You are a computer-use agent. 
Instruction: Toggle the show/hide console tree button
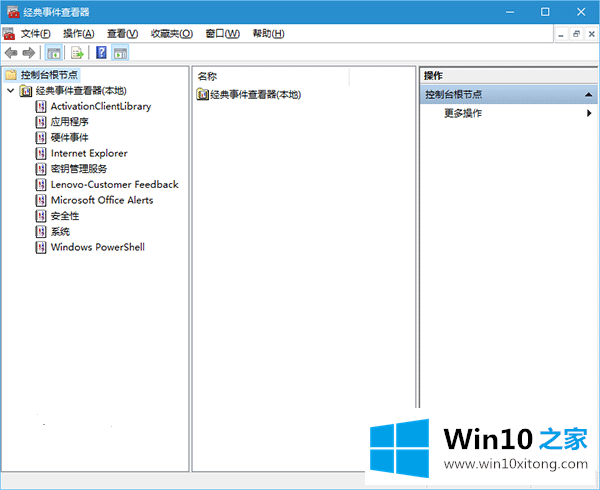54,53
